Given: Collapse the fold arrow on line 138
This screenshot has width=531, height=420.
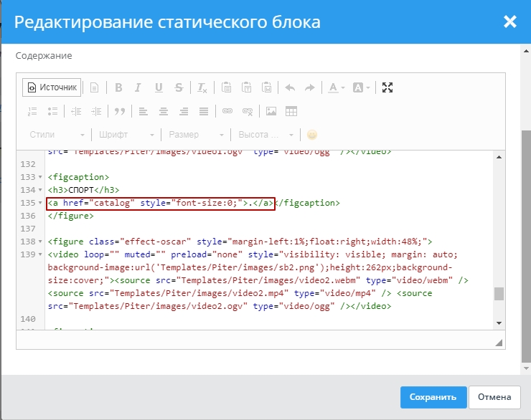Looking at the screenshot, I should point(41,242).
